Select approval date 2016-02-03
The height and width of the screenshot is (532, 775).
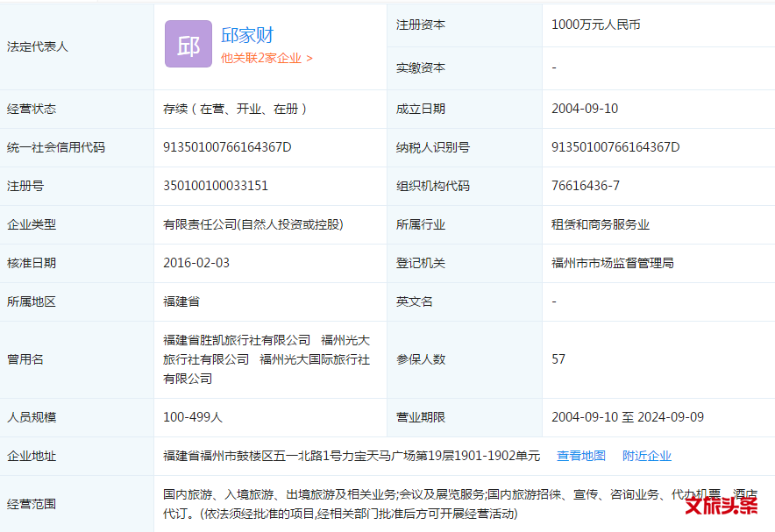coord(196,263)
